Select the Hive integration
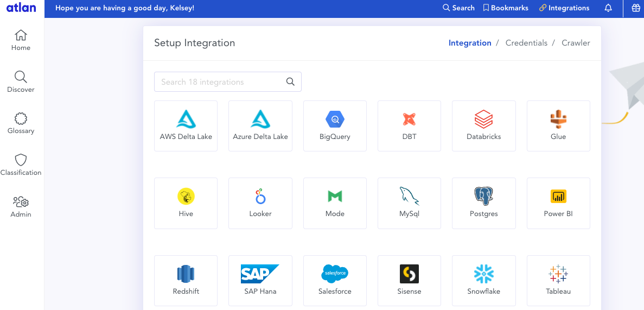This screenshot has height=310, width=644. (x=186, y=203)
